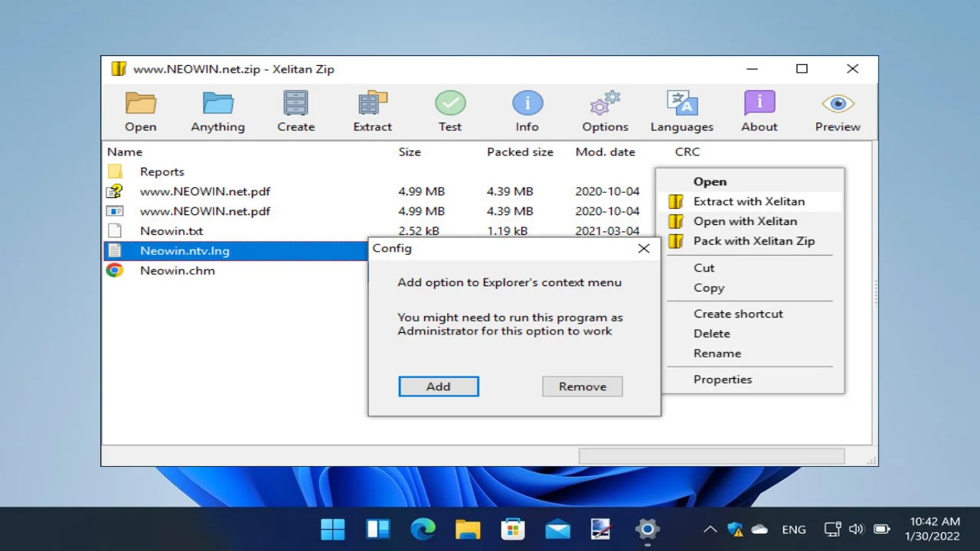This screenshot has width=980, height=551.
Task: Click the volume speaker tray icon
Action: pos(856,529)
